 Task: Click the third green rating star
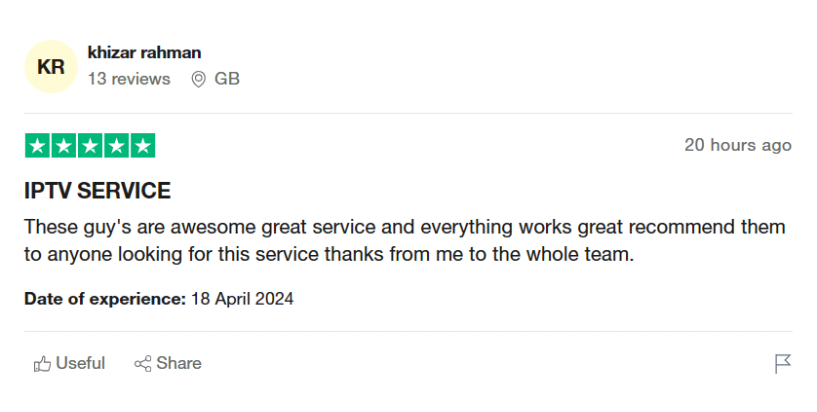pos(90,146)
